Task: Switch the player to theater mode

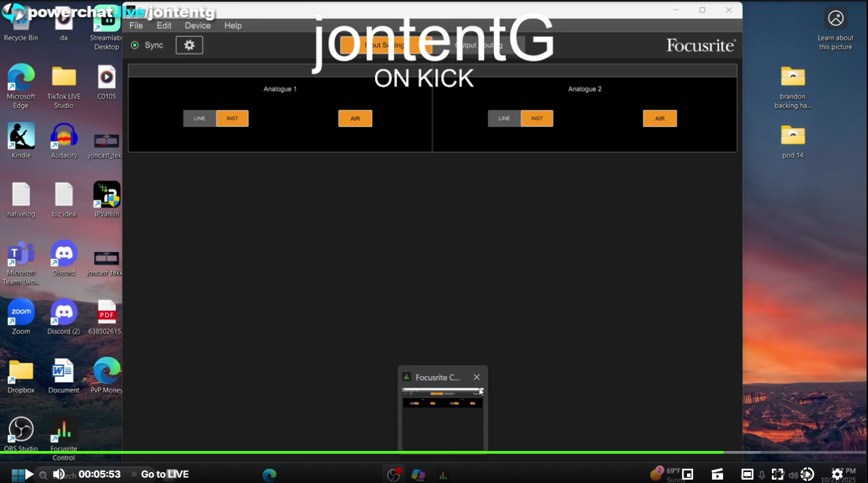Action: click(x=748, y=474)
